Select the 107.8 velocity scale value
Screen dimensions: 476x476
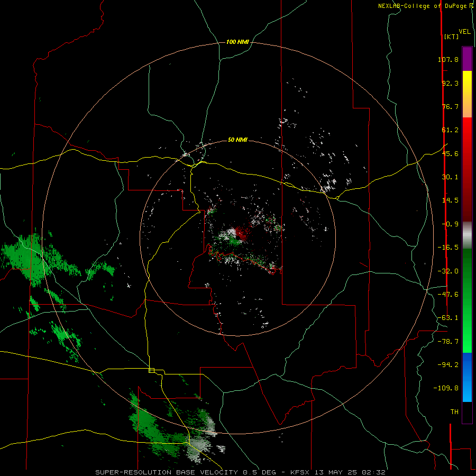coord(448,59)
